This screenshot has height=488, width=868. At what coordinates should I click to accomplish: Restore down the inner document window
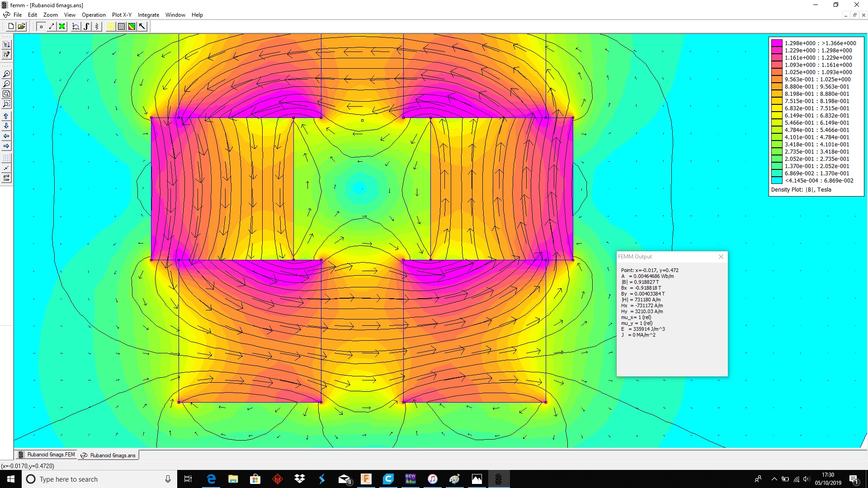tap(855, 15)
